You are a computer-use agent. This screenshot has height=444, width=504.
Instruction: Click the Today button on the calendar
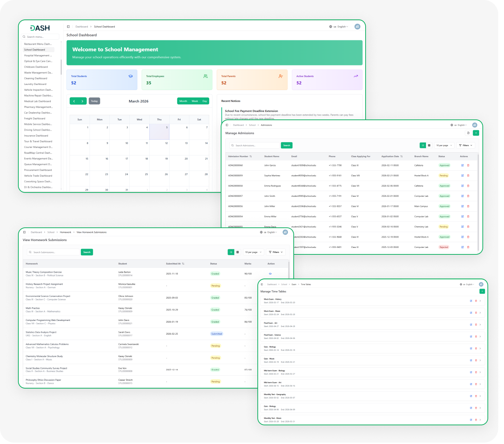click(x=94, y=101)
